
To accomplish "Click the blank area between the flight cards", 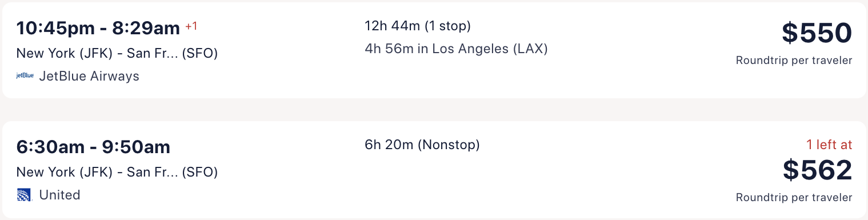I will pos(434,110).
